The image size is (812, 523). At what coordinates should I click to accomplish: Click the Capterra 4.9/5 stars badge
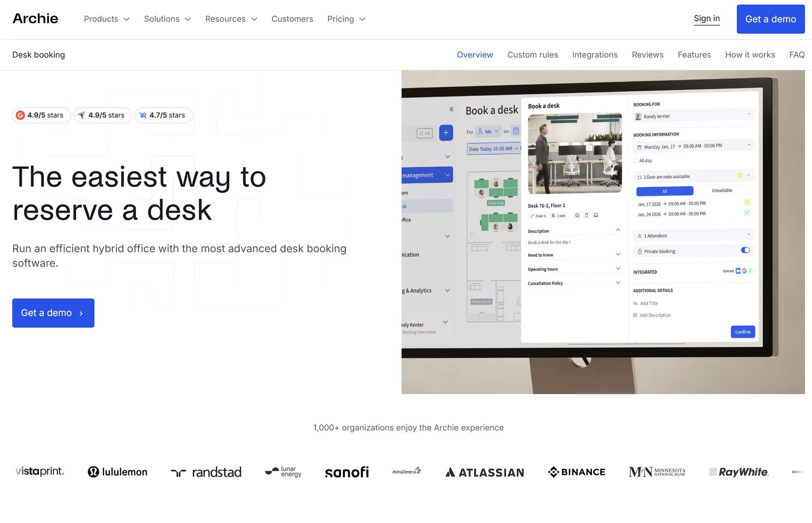[102, 115]
